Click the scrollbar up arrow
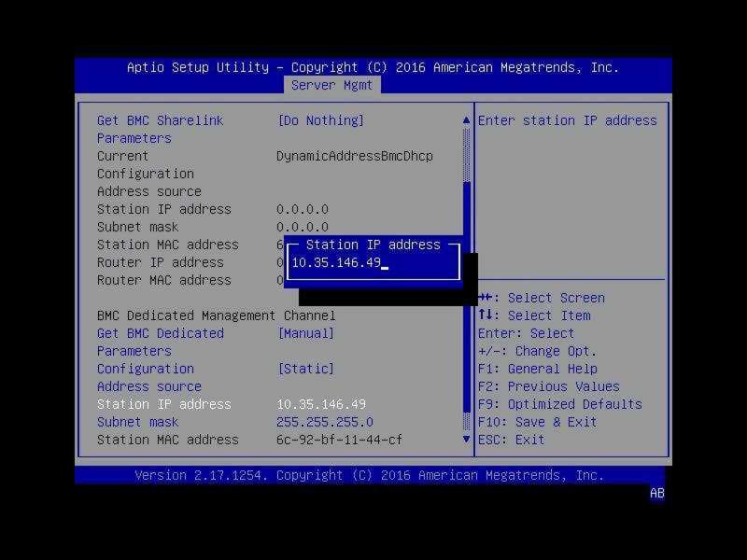The width and height of the screenshot is (747, 560). [x=467, y=120]
